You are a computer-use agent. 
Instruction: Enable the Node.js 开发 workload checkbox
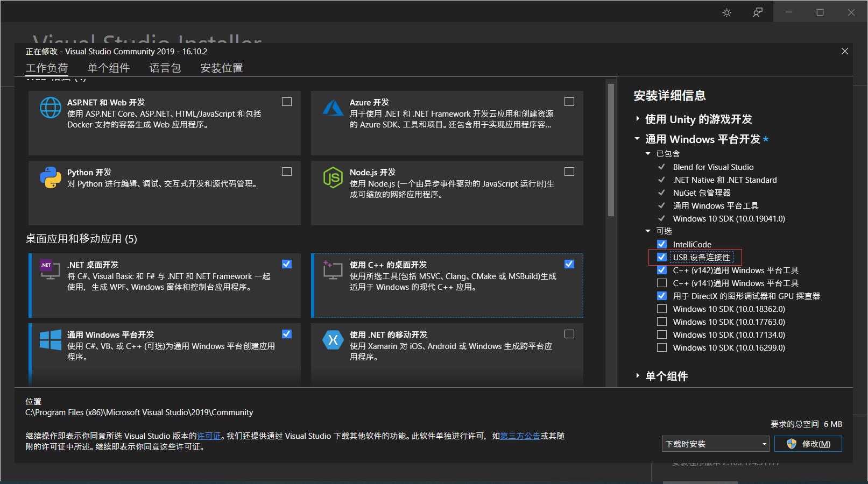point(569,172)
